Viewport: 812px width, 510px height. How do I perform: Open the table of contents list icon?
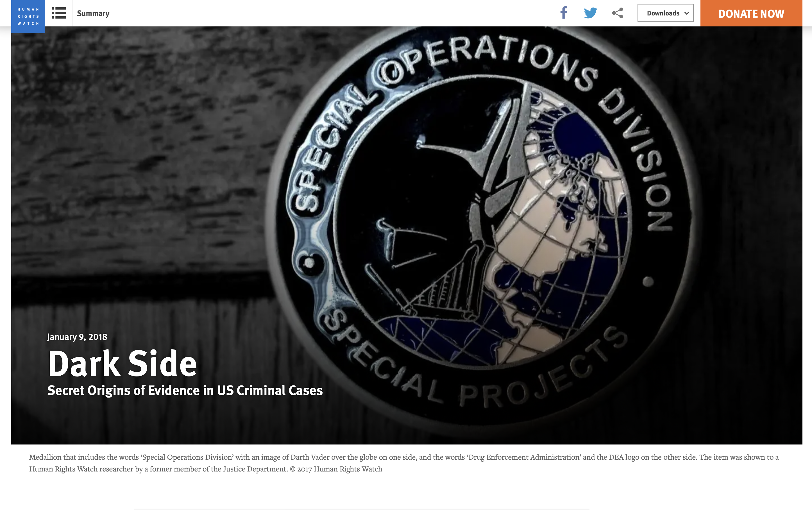pyautogui.click(x=59, y=13)
